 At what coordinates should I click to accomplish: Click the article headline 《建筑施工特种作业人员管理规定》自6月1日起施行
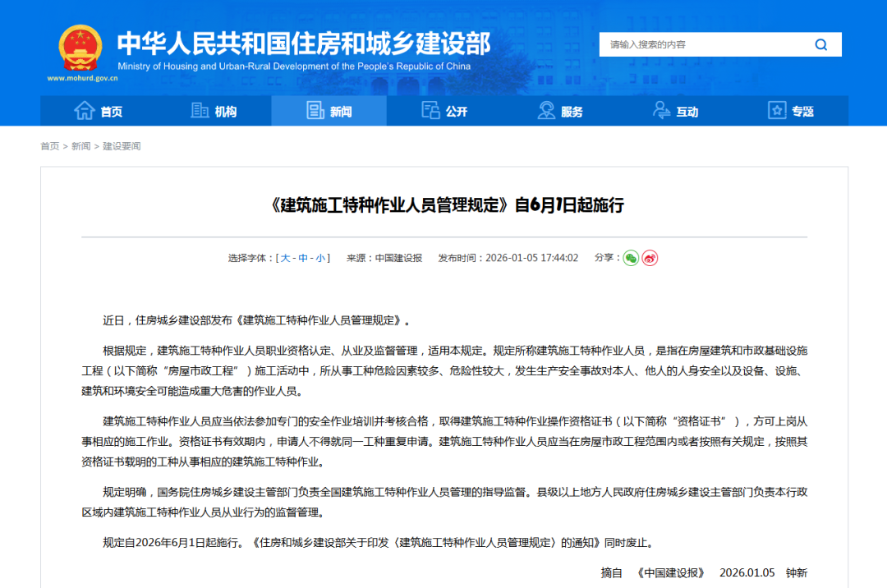click(444, 204)
